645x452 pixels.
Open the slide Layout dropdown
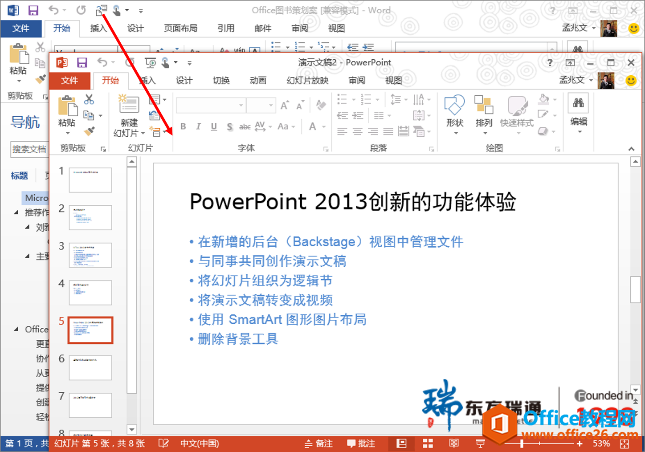click(157, 99)
